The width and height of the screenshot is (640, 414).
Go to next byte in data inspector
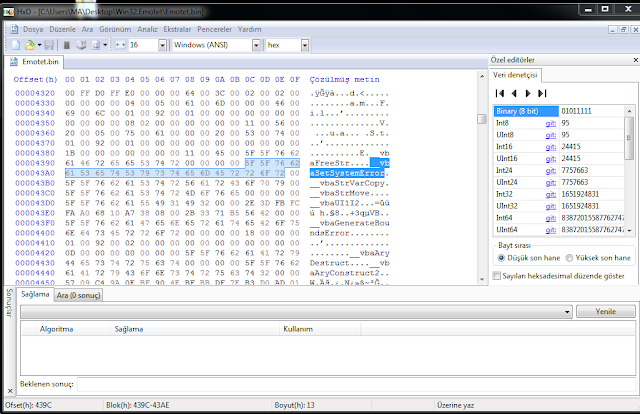[x=528, y=93]
